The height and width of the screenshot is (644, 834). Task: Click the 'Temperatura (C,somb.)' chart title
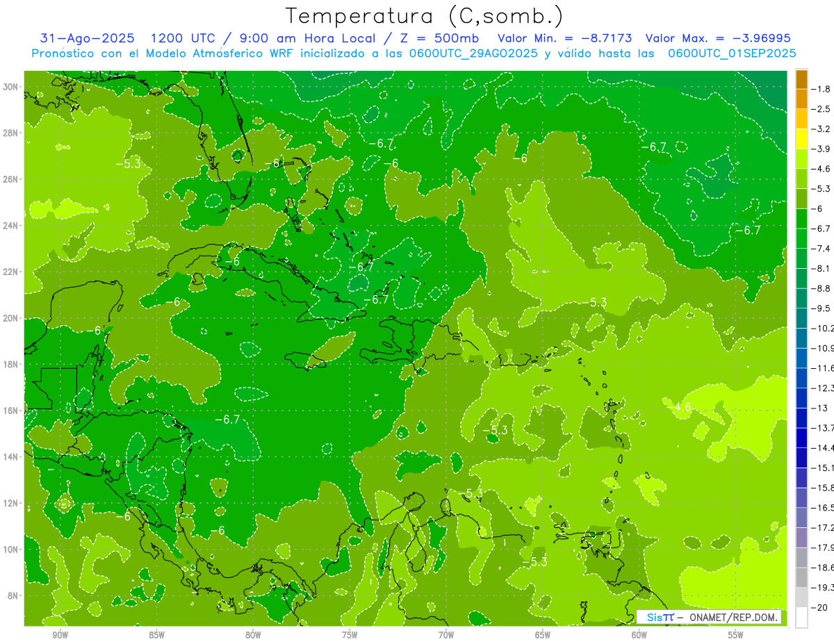tap(425, 17)
